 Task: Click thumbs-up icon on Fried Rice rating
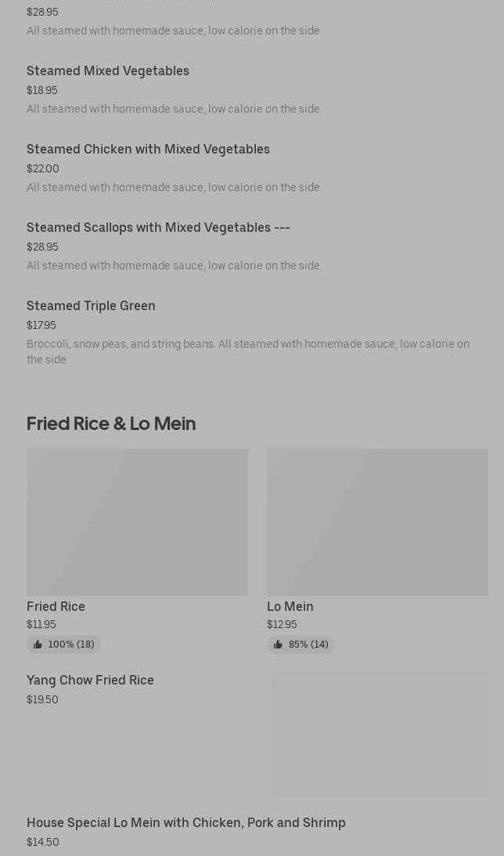coord(38,645)
